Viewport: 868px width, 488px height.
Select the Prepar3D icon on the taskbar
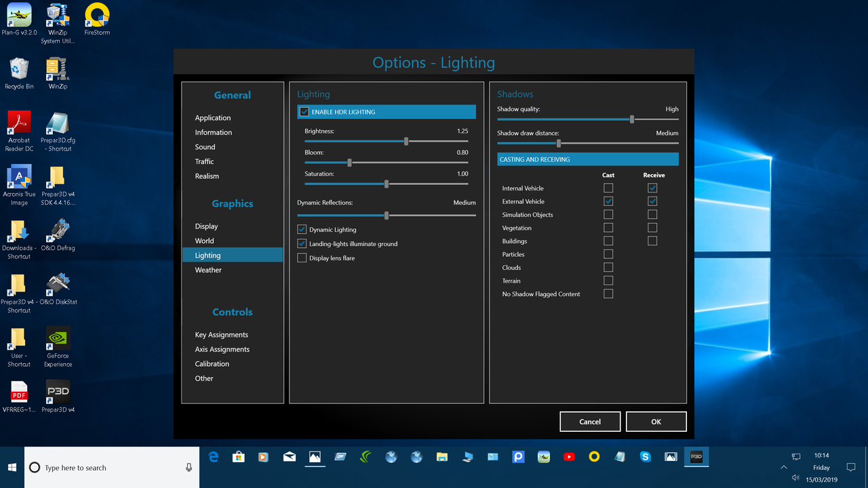[696, 457]
